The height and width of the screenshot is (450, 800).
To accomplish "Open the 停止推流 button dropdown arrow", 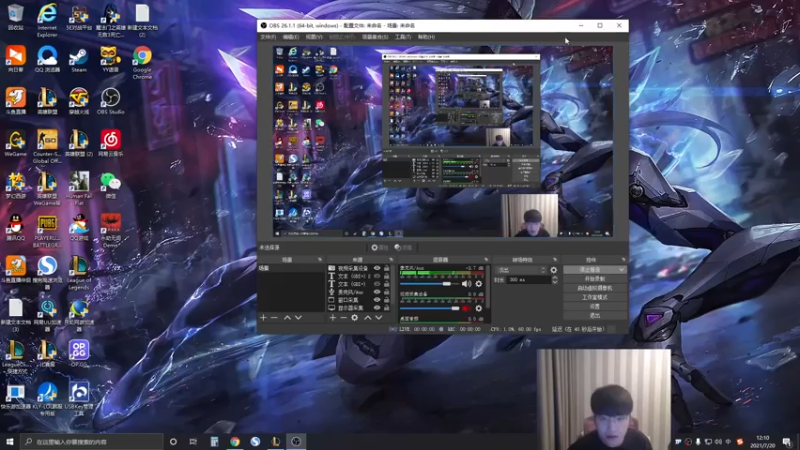I will coord(621,269).
